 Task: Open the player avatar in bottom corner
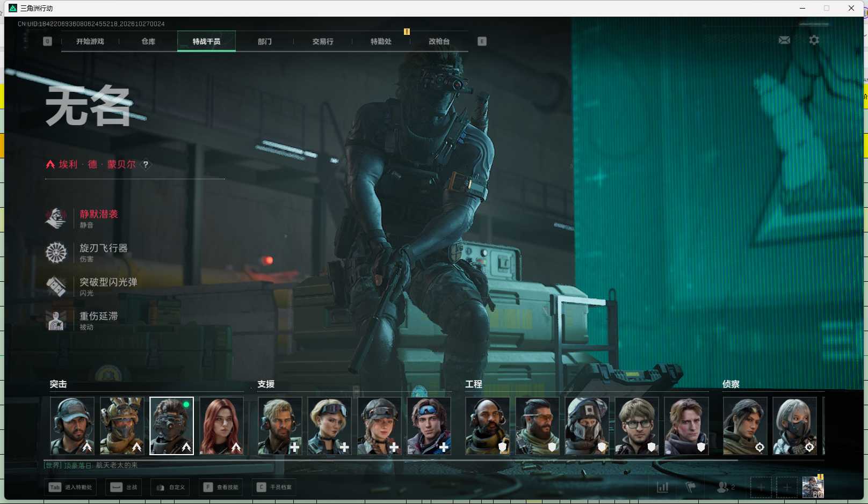click(x=813, y=487)
